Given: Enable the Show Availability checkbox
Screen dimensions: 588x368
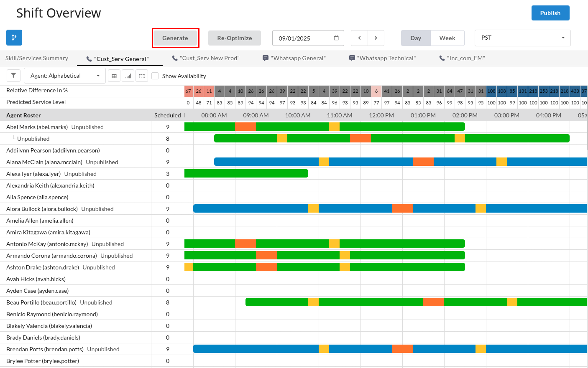Looking at the screenshot, I should (x=155, y=76).
